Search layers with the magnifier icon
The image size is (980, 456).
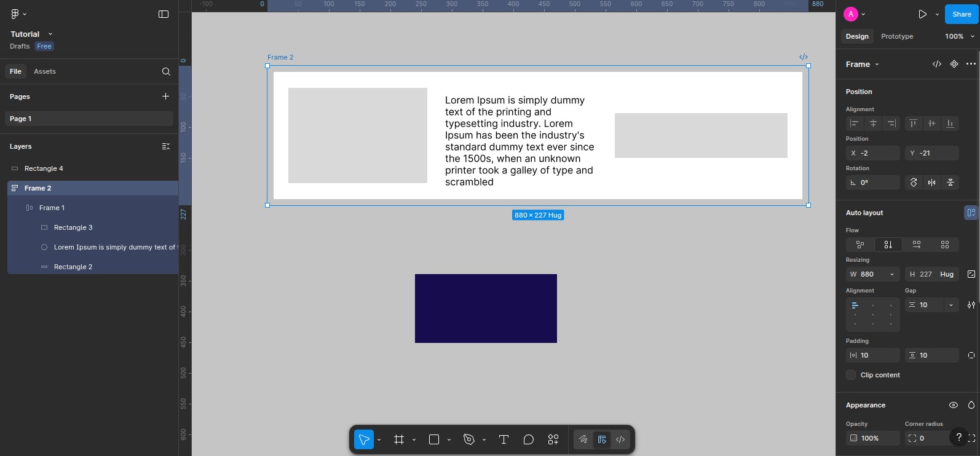click(x=166, y=71)
